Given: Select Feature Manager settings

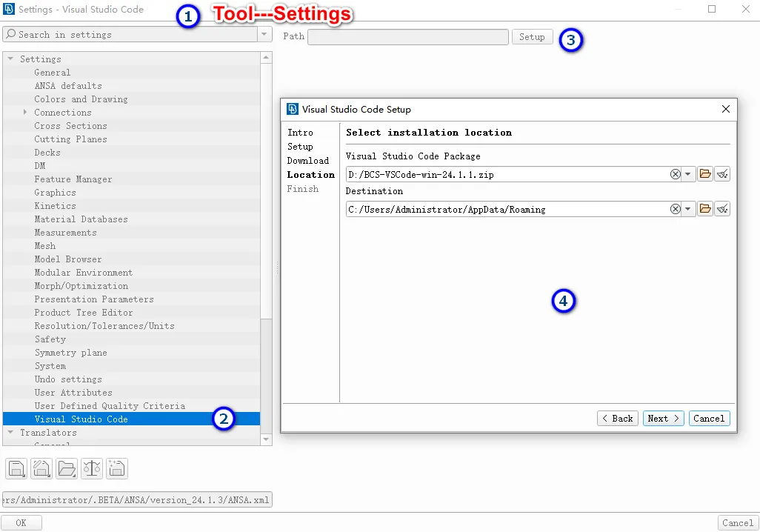Looking at the screenshot, I should point(73,179).
